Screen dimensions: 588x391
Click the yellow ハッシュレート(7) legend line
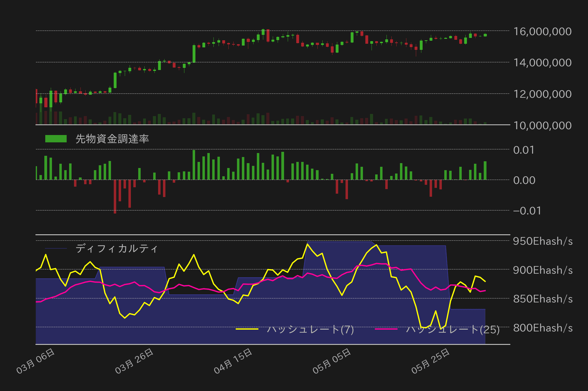click(247, 329)
